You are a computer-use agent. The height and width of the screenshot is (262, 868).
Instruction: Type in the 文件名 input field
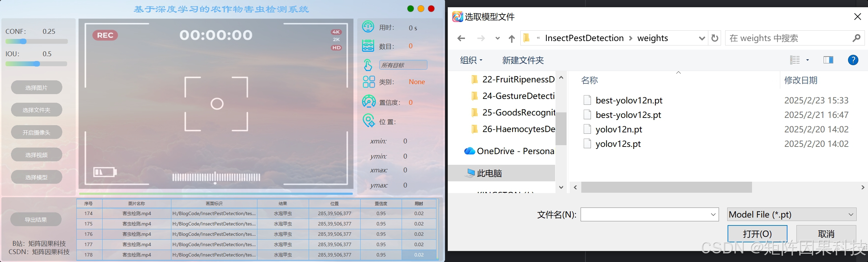click(x=649, y=214)
